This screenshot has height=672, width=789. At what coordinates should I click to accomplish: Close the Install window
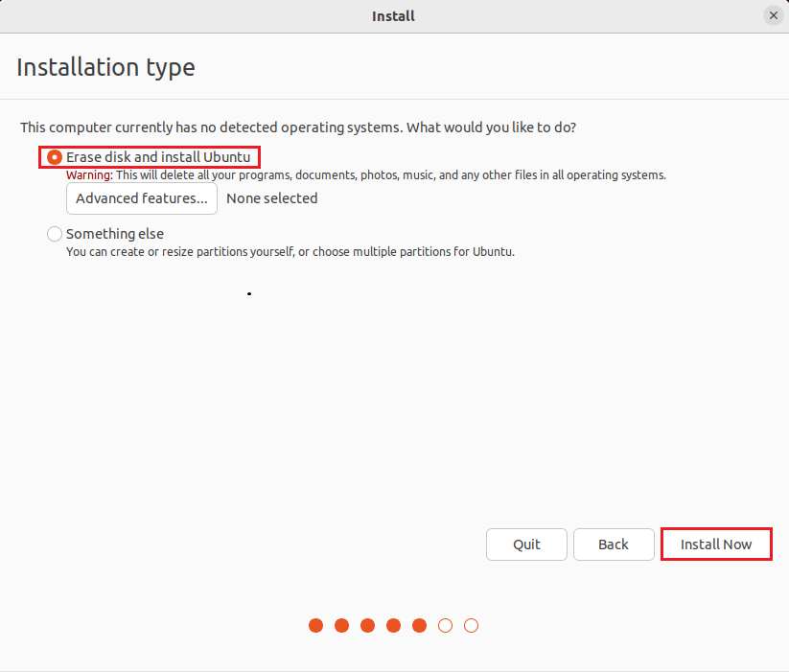(773, 15)
